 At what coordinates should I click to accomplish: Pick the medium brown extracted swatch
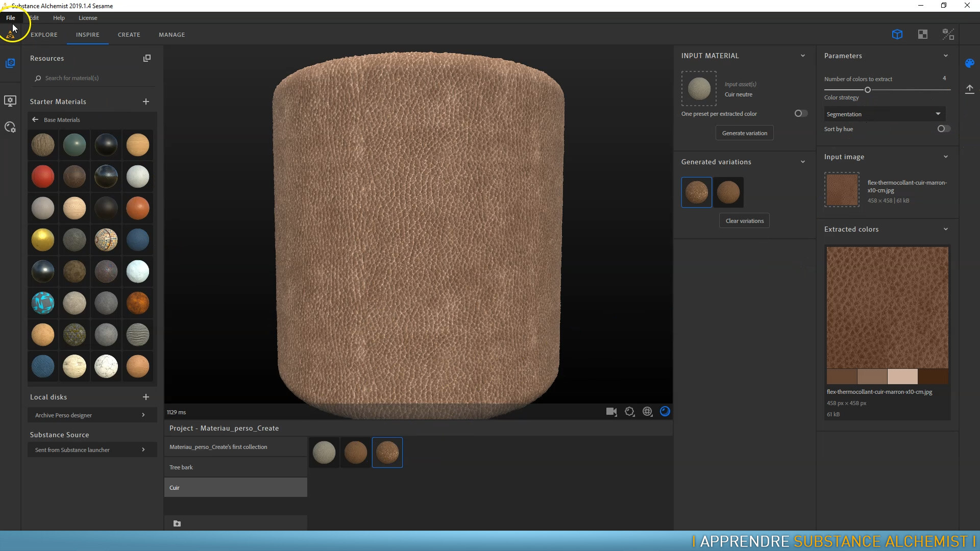(872, 377)
